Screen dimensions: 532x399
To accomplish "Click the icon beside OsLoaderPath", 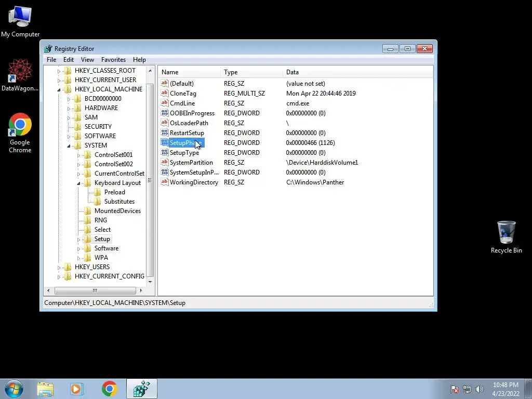I will (x=165, y=123).
